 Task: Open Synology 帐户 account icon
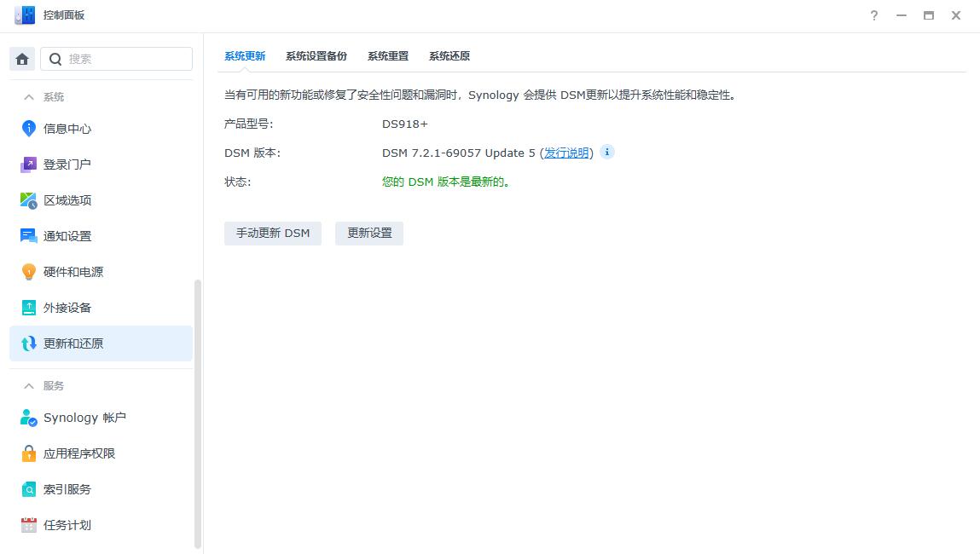click(x=29, y=418)
